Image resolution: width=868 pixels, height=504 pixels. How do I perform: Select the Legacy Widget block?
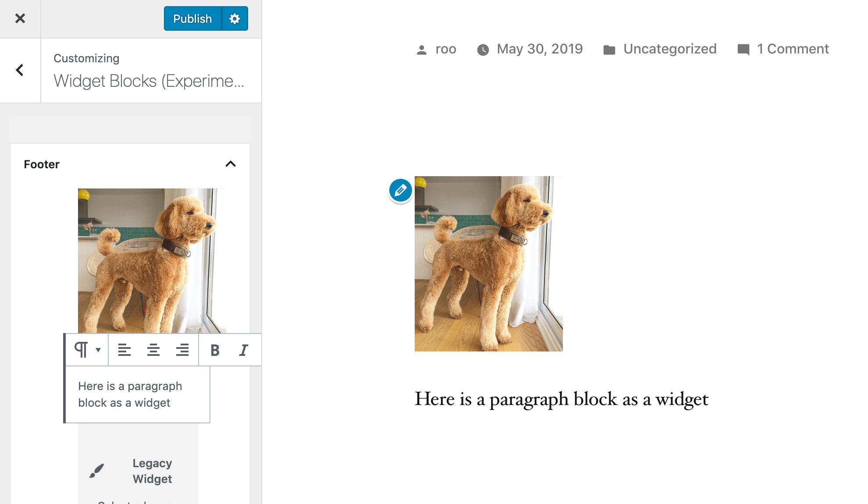(152, 471)
